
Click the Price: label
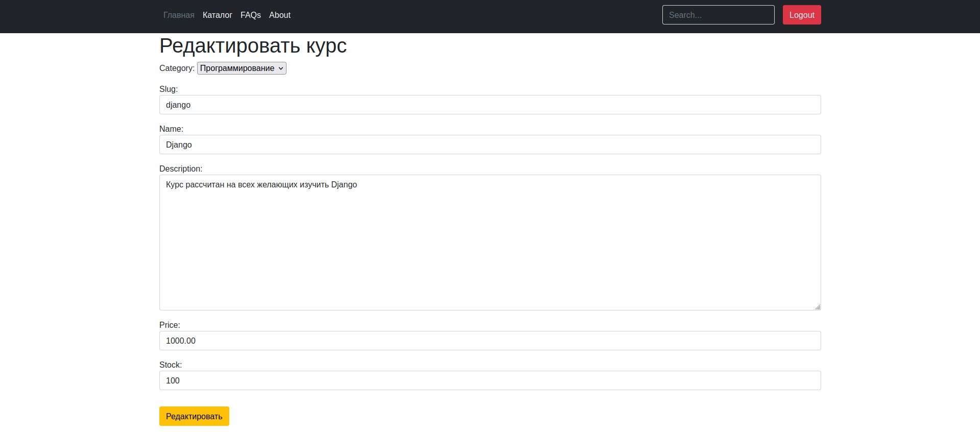(x=170, y=325)
